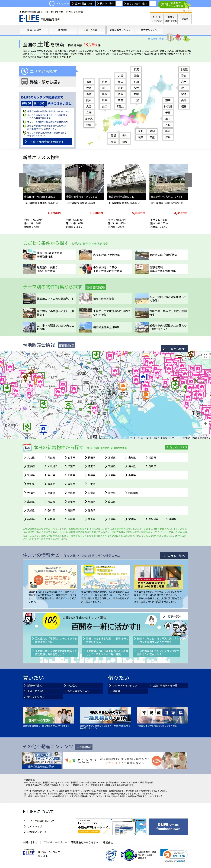Click メルマガの登録は無料です button
Viewport: 211px width, 868px height.
click(x=47, y=142)
